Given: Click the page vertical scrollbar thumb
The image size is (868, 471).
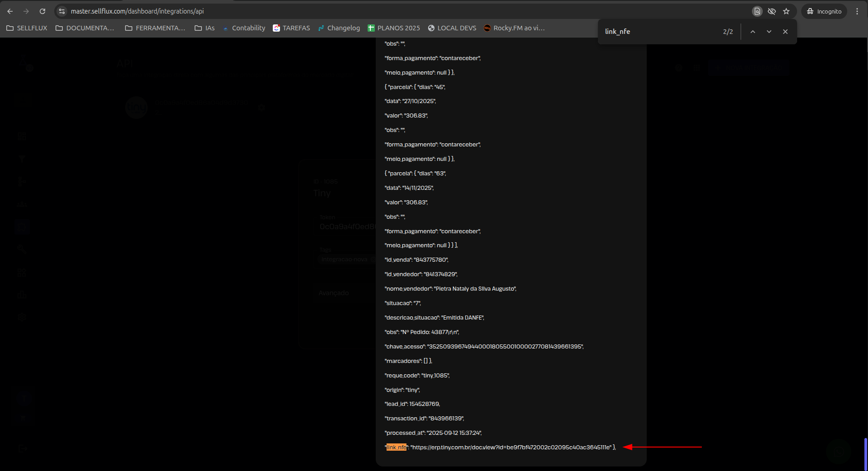Looking at the screenshot, I should (865, 454).
